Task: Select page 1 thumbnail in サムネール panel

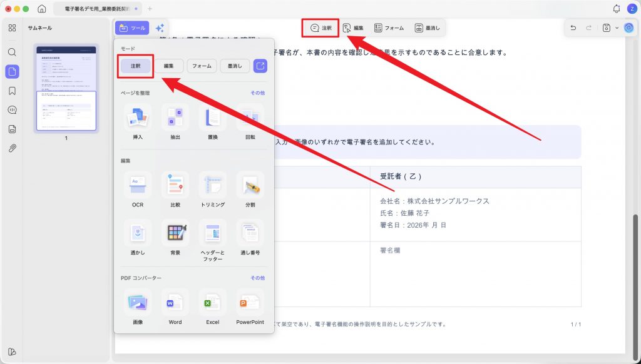Action: (x=66, y=88)
